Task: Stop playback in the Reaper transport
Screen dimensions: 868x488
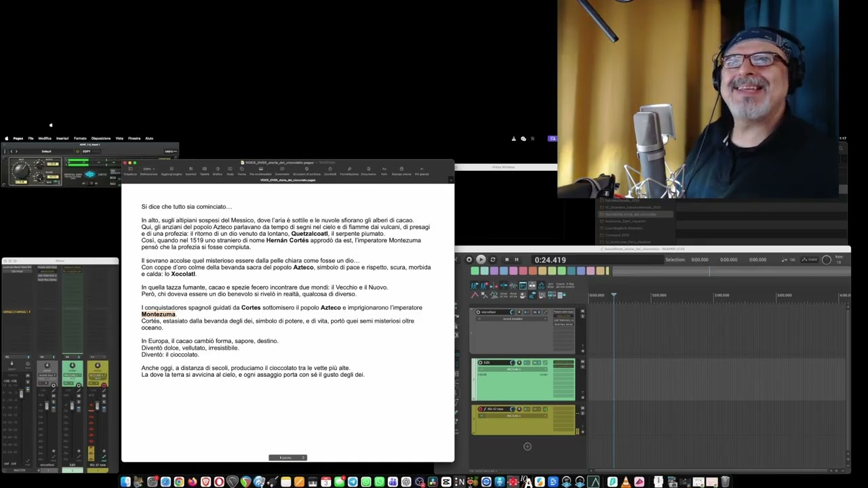Action: 507,260
